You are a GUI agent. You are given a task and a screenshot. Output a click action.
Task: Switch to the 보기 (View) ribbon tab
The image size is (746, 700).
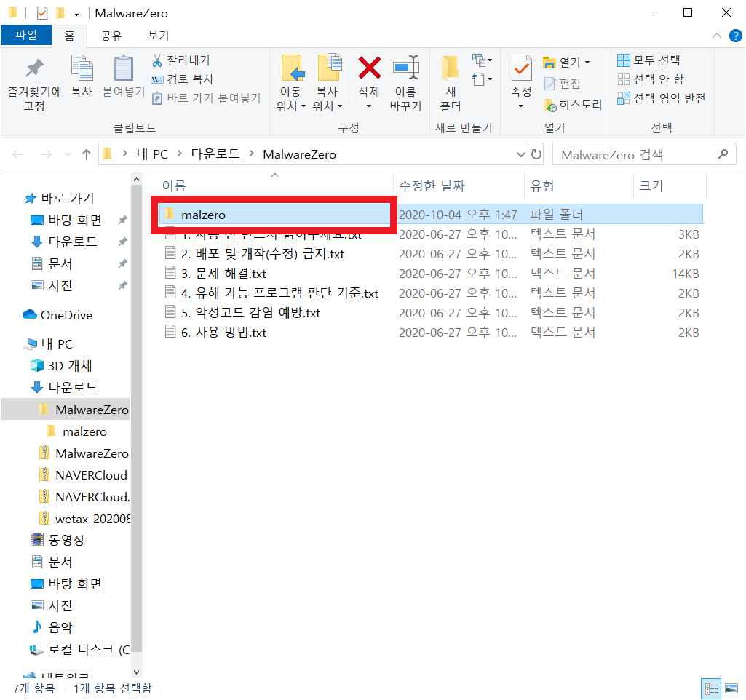(x=159, y=36)
